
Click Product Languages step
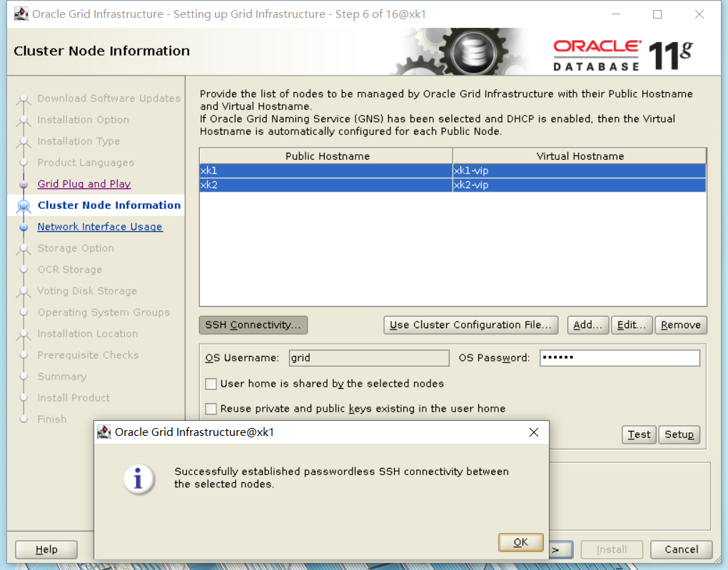pyautogui.click(x=86, y=163)
